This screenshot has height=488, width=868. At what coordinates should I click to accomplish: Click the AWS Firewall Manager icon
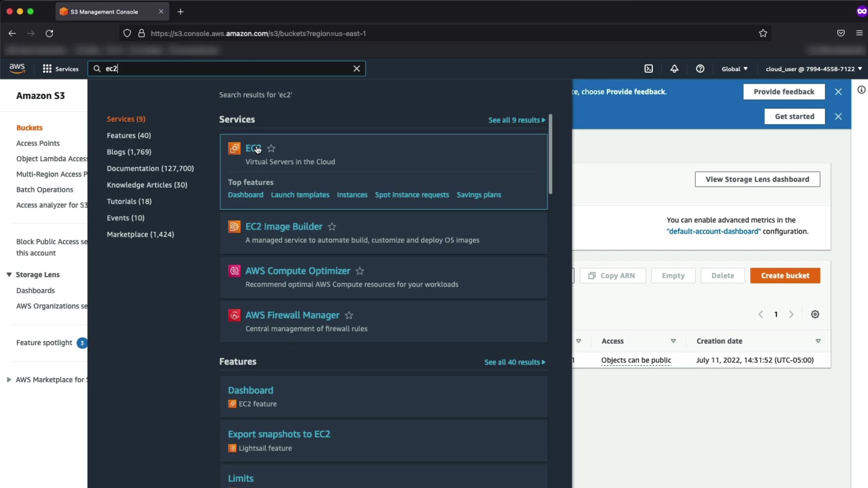click(234, 315)
